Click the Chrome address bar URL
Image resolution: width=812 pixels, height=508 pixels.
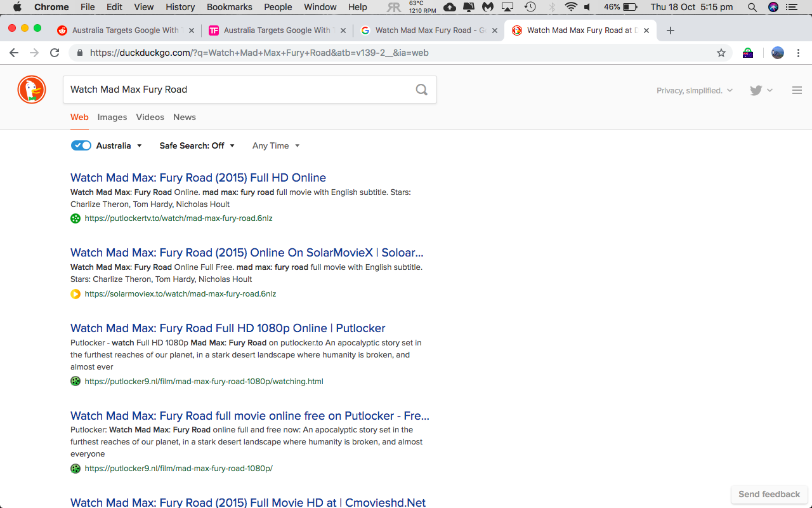(x=259, y=53)
